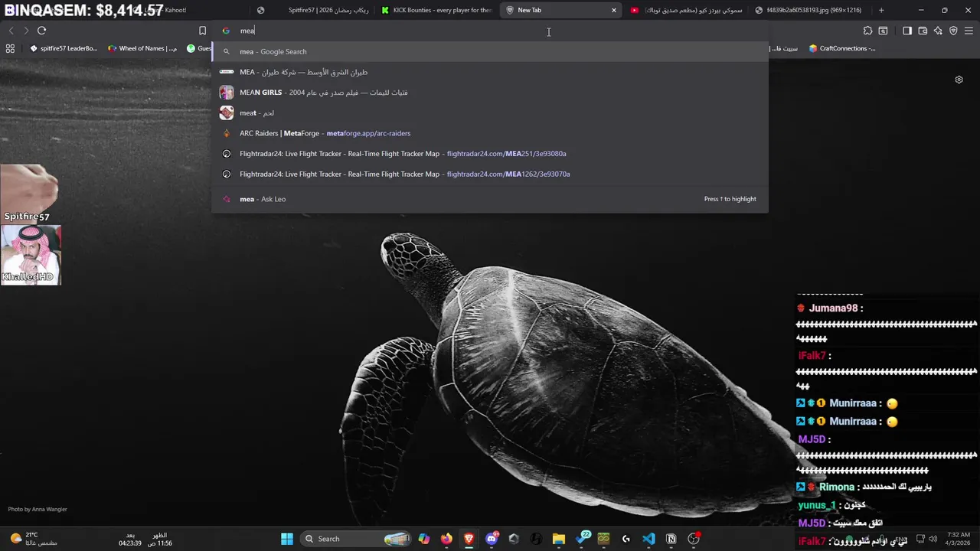
Task: Choose the meat suggestion
Action: click(x=490, y=112)
